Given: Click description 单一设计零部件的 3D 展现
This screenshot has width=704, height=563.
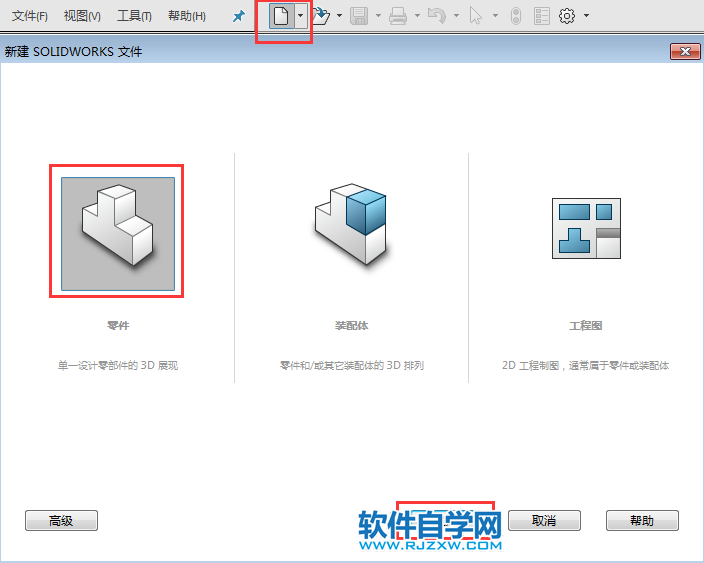Looking at the screenshot, I should tap(118, 365).
